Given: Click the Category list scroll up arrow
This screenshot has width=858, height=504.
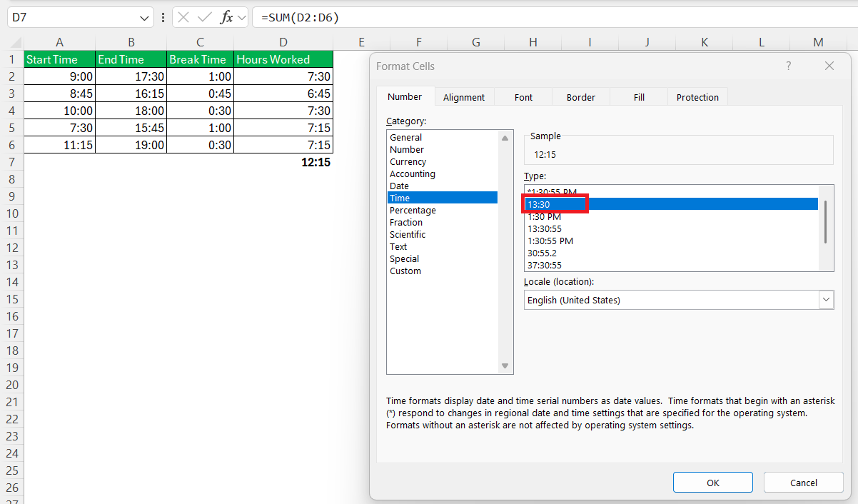Looking at the screenshot, I should pos(505,138).
